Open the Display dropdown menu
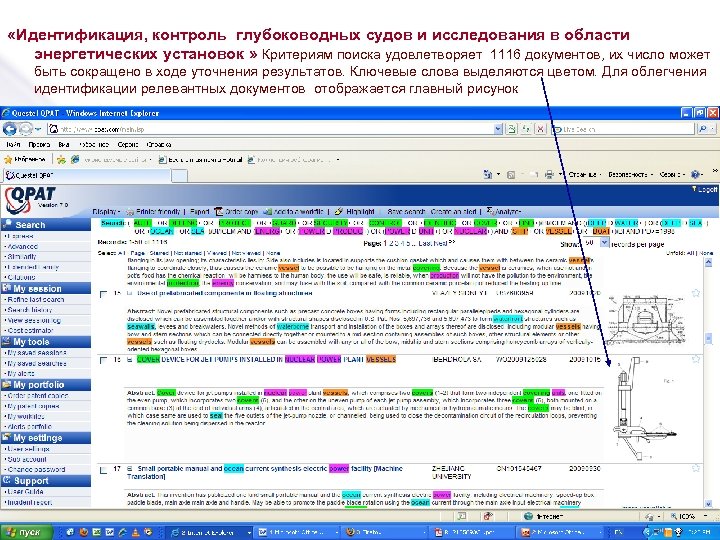The height and width of the screenshot is (540, 720). click(x=106, y=212)
